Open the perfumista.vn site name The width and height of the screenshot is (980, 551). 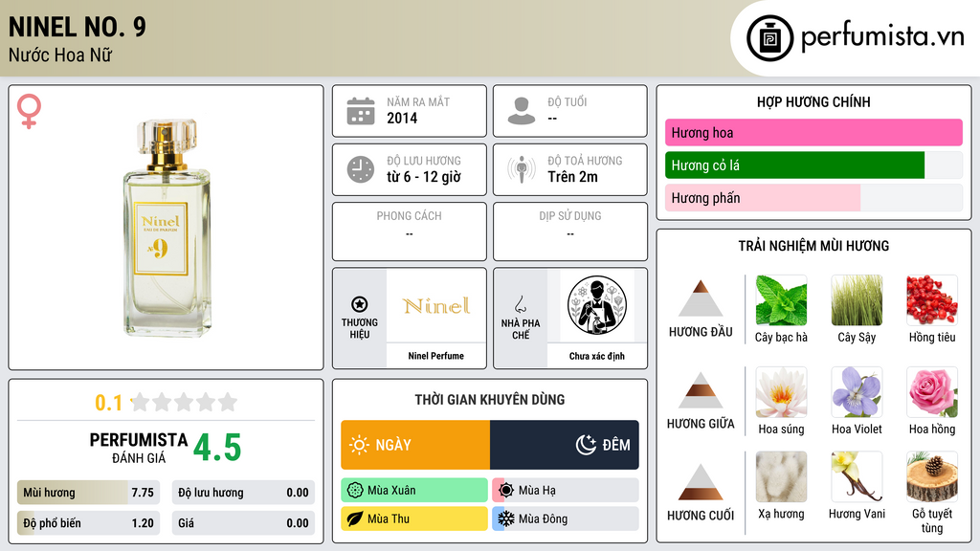(x=882, y=37)
